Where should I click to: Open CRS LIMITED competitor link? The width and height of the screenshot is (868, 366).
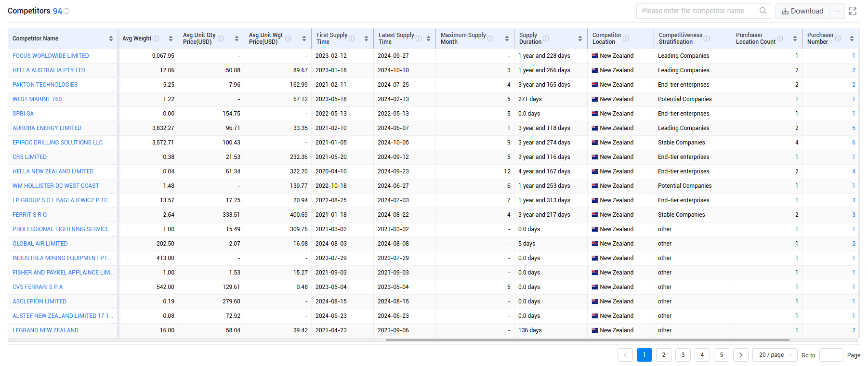point(29,157)
